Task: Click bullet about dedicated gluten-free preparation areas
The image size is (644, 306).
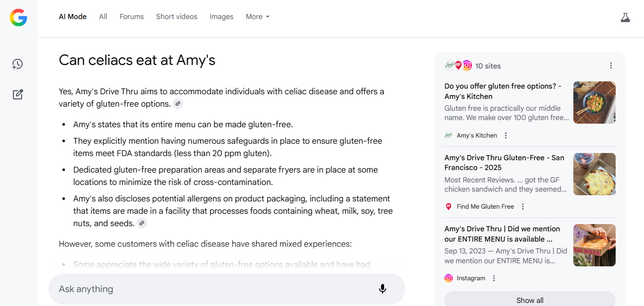Action: tap(225, 176)
